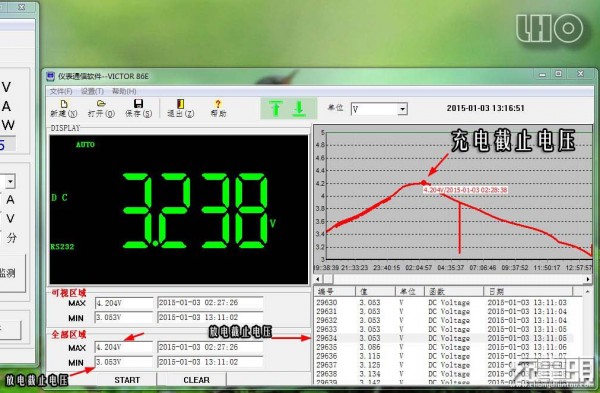Click the green down-arrow download icon
This screenshot has width=600, height=393.
pos(300,108)
